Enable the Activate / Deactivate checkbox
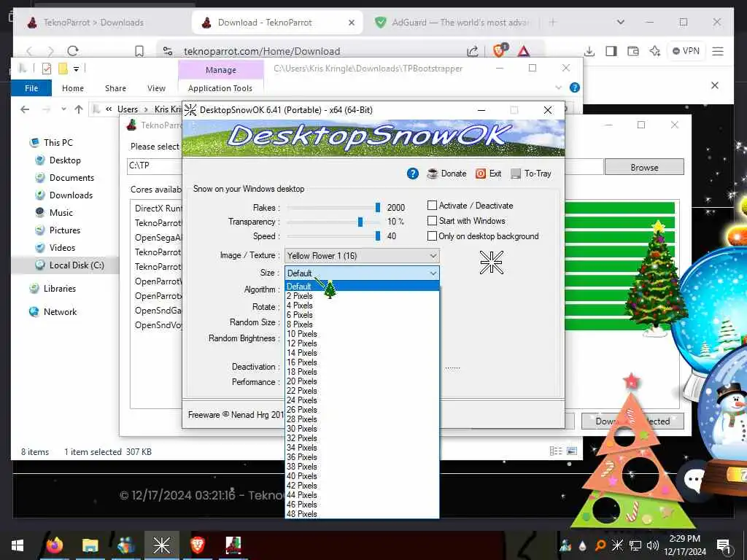The height and width of the screenshot is (560, 747). pos(432,205)
